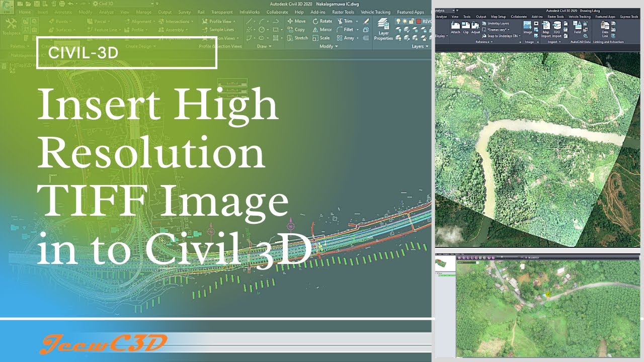Open Map Setup tab in Drawing1 window
The height and width of the screenshot is (362, 644).
tap(498, 17)
